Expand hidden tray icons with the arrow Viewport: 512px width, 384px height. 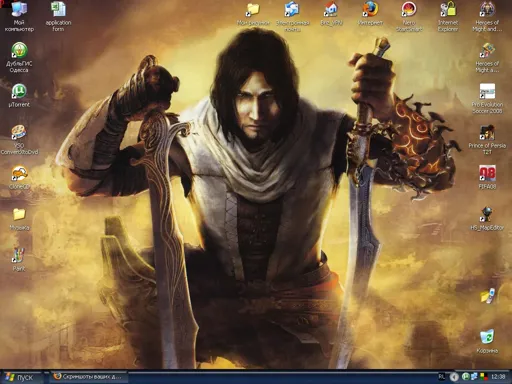tap(454, 377)
